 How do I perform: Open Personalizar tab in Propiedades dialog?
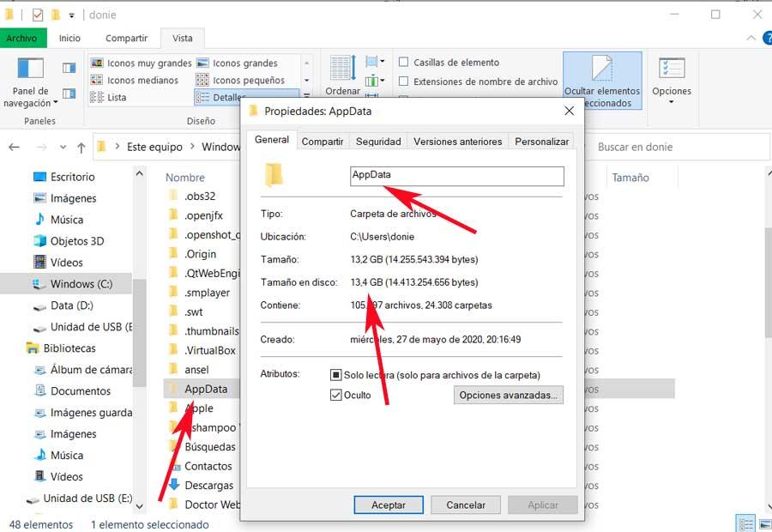pyautogui.click(x=541, y=142)
